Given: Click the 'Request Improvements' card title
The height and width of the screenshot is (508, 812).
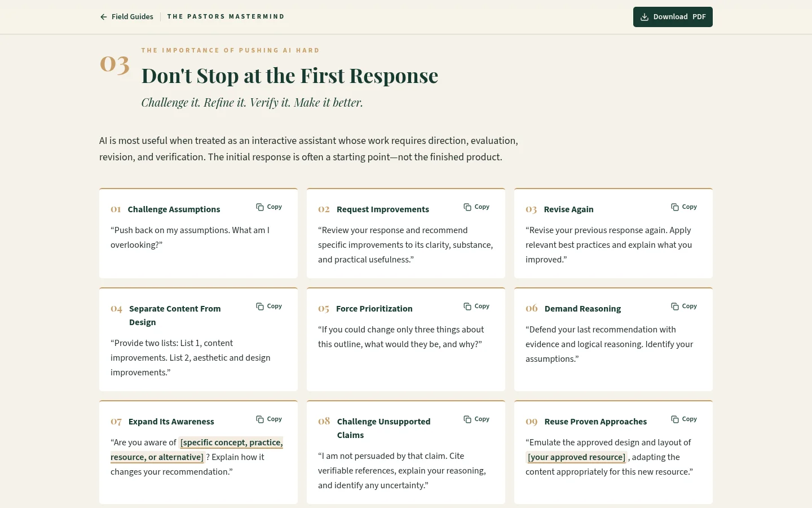Looking at the screenshot, I should click(383, 209).
